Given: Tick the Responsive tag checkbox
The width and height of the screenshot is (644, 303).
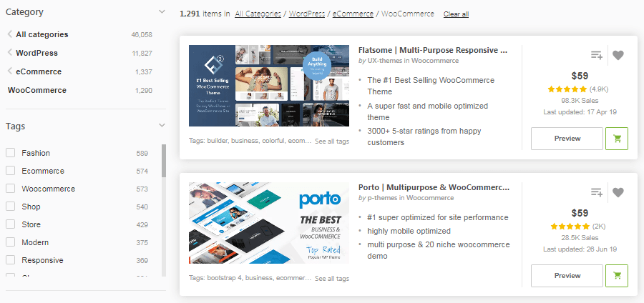Looking at the screenshot, I should tap(11, 260).
